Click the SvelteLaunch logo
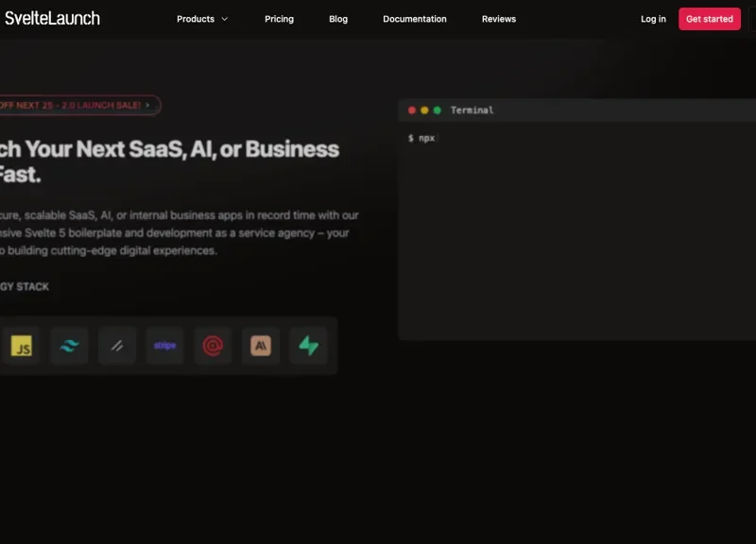The width and height of the screenshot is (756, 544). (52, 18)
